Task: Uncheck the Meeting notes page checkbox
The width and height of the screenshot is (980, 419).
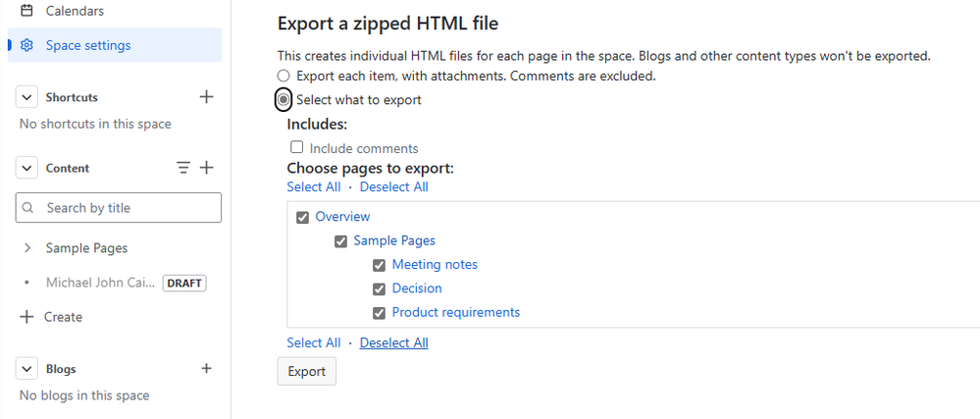Action: (379, 265)
